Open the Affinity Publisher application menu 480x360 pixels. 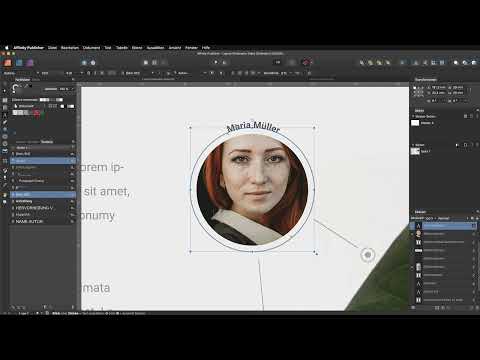(x=28, y=48)
